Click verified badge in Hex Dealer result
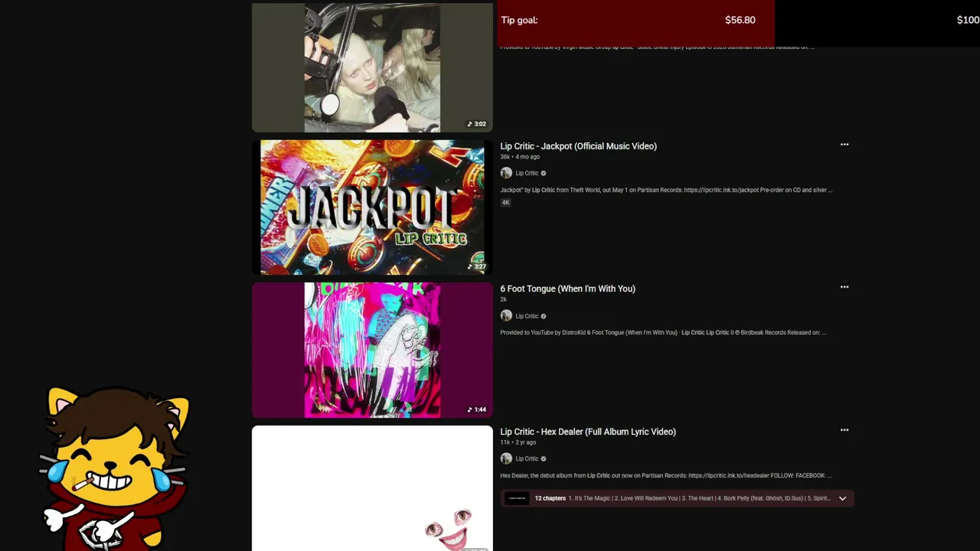 [544, 458]
